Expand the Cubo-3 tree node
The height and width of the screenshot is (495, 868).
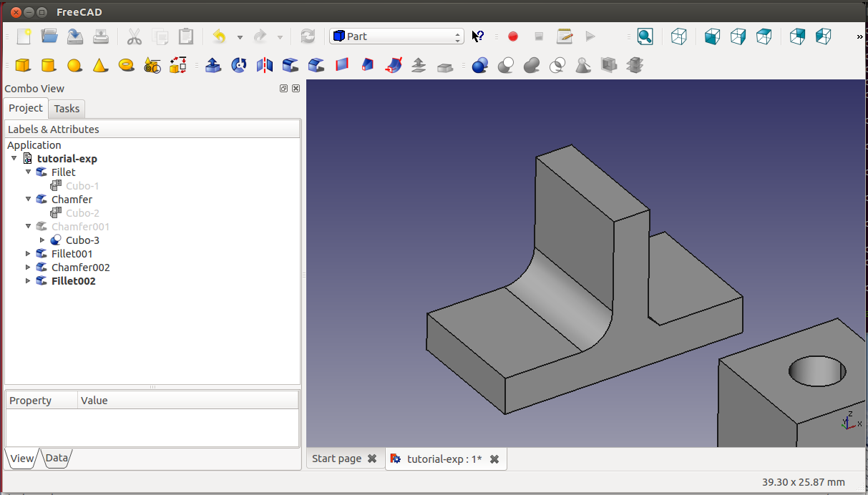42,240
